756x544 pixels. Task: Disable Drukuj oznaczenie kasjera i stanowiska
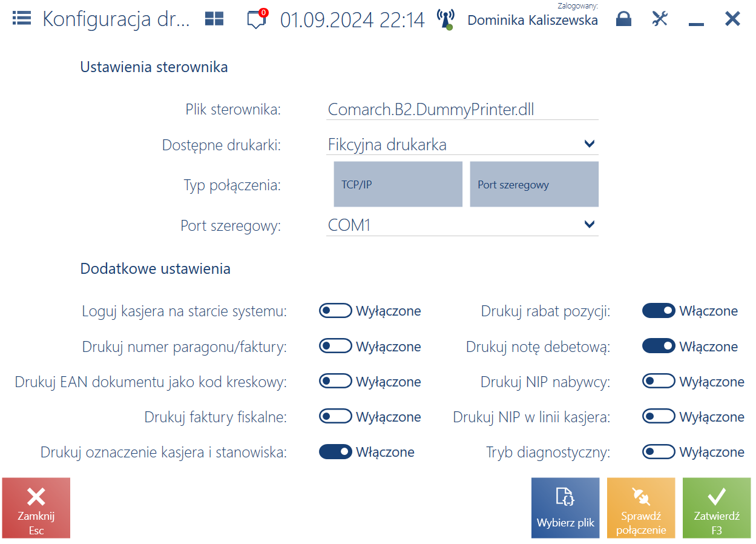click(x=335, y=451)
